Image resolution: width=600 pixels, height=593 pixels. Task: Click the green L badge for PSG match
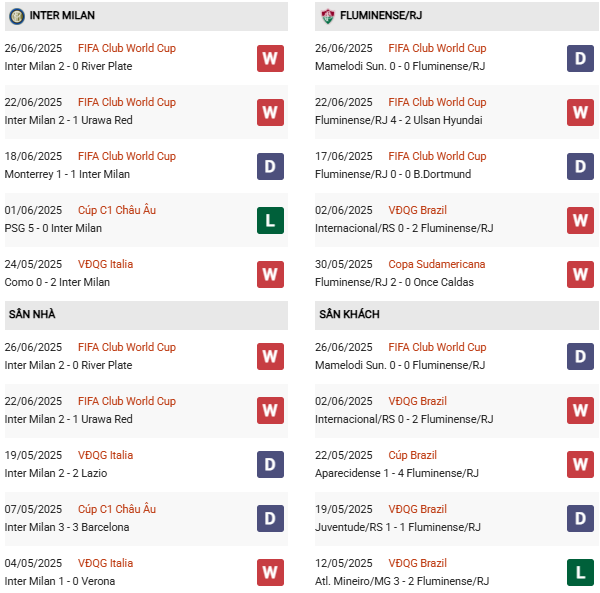point(270,219)
